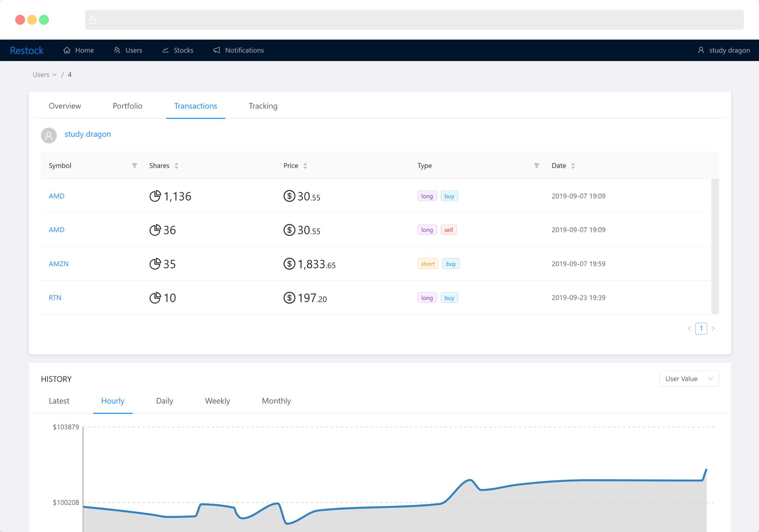Sort by Shares using the sorter arrows
This screenshot has width=759, height=532.
(x=177, y=166)
